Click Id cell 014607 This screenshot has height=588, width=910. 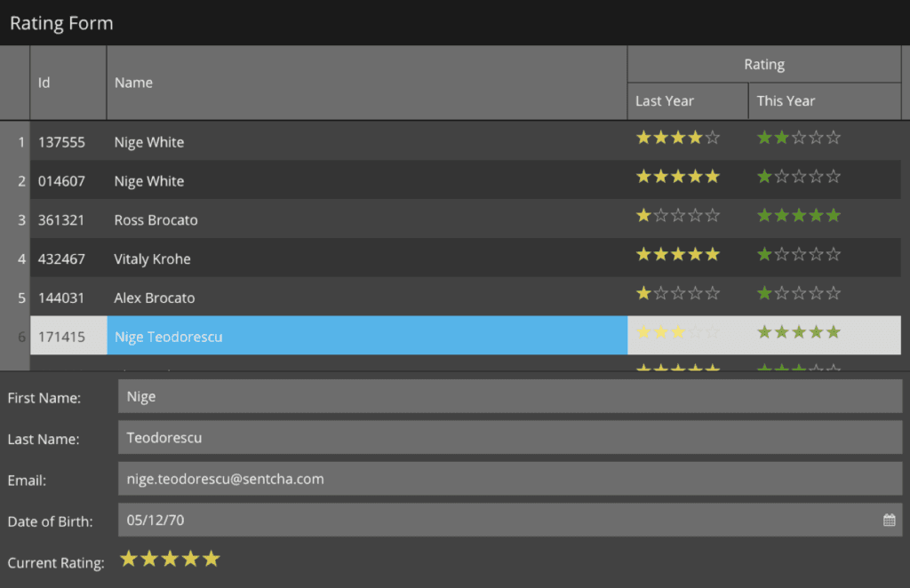click(x=68, y=181)
